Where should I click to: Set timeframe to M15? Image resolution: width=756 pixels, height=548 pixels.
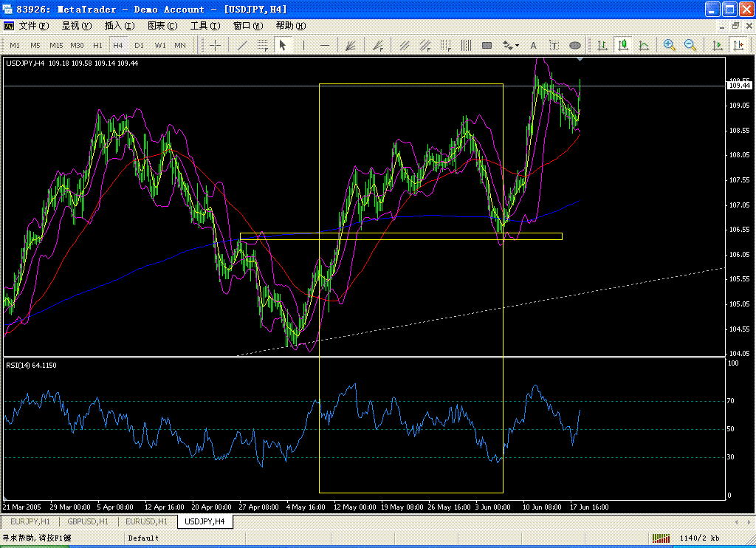coord(56,45)
